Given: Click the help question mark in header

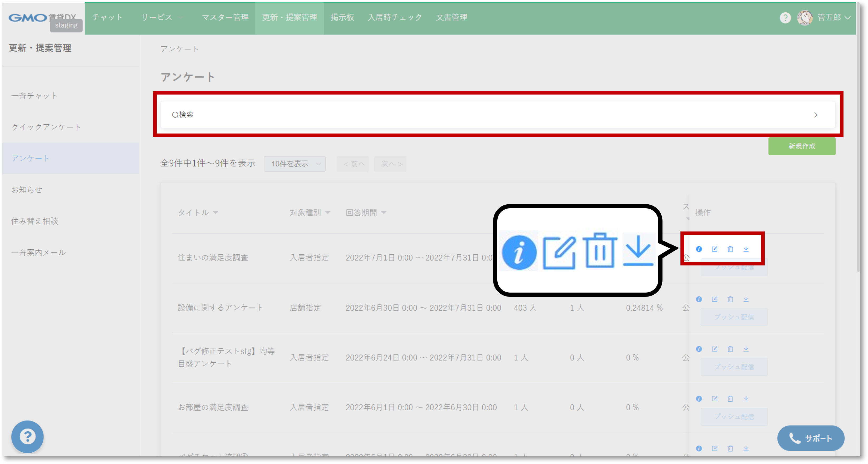Looking at the screenshot, I should (x=785, y=17).
